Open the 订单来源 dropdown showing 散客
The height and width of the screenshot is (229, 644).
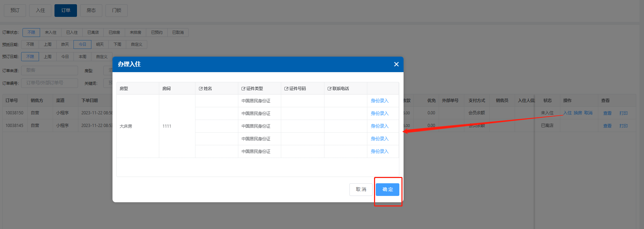[49, 70]
